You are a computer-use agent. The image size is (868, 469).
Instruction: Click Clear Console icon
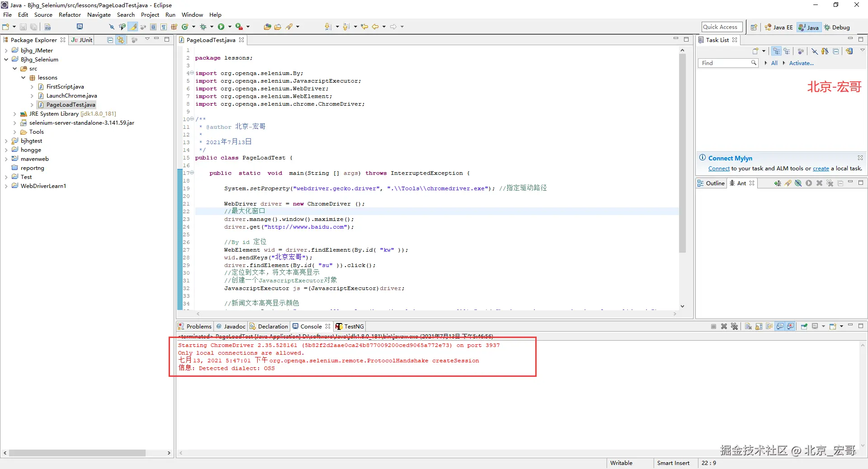tap(748, 327)
